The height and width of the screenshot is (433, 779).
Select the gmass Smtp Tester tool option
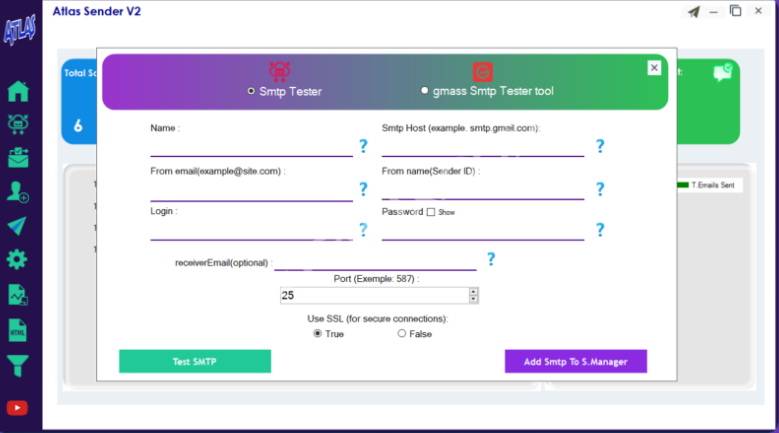[425, 91]
